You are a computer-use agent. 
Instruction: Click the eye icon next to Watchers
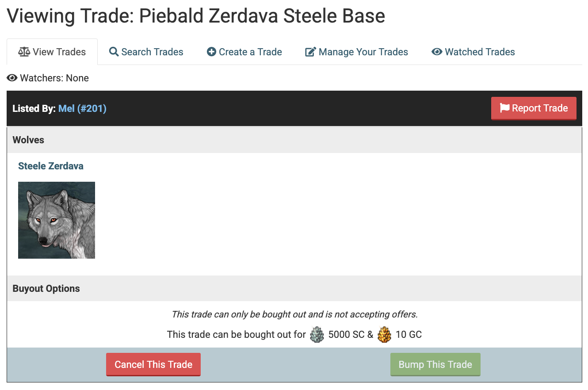click(12, 78)
